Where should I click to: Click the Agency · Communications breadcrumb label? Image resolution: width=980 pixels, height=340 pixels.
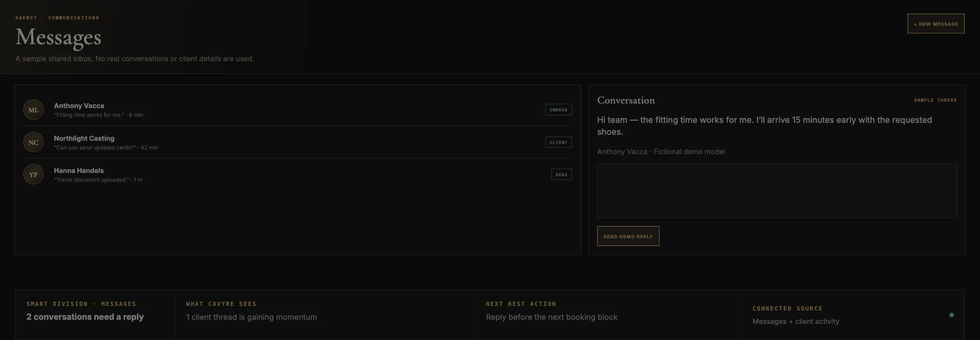point(57,18)
